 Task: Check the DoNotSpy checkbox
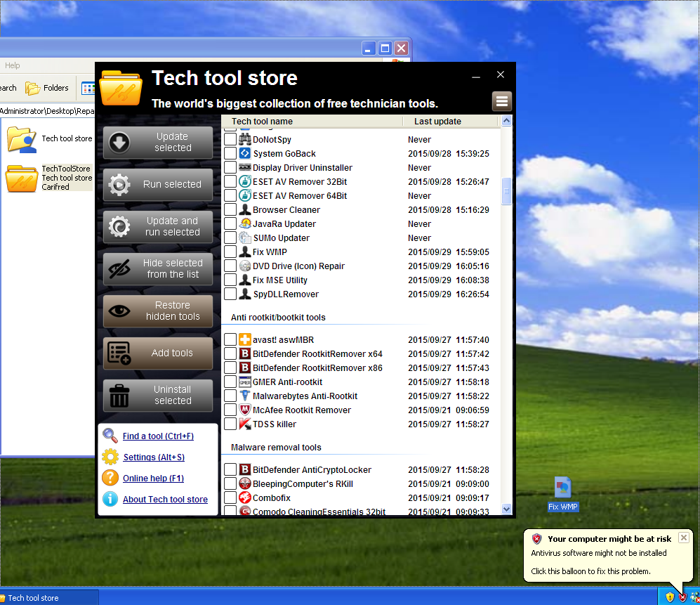click(x=230, y=139)
